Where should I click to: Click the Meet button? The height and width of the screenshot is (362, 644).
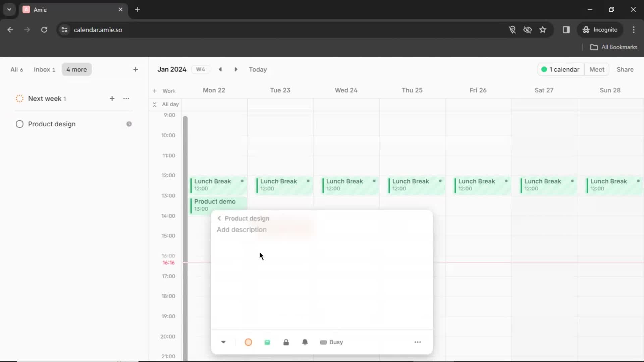(597, 69)
